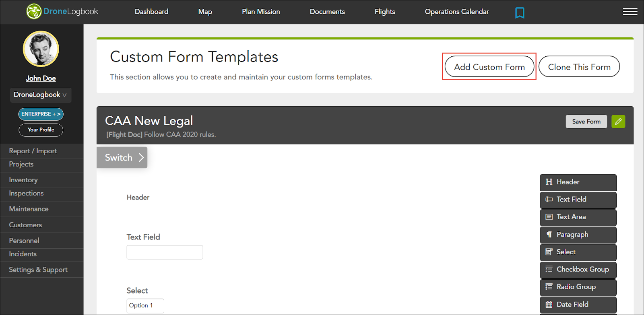Add a Text Field element

coord(578,200)
